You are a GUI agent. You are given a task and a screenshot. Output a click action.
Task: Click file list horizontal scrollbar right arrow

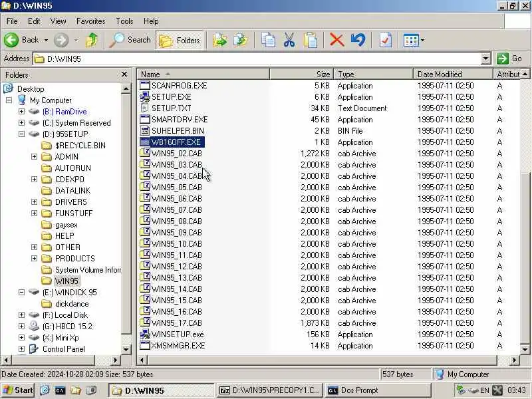tap(514, 360)
